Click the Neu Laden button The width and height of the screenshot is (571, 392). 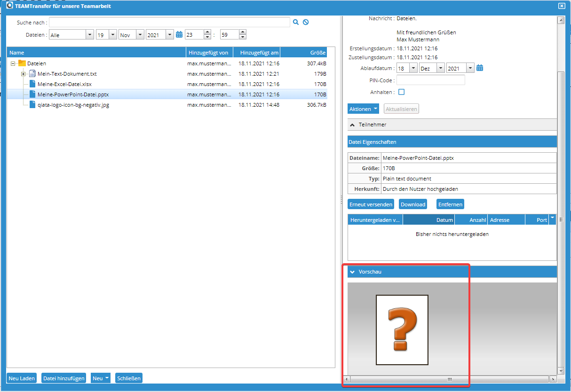coord(21,377)
